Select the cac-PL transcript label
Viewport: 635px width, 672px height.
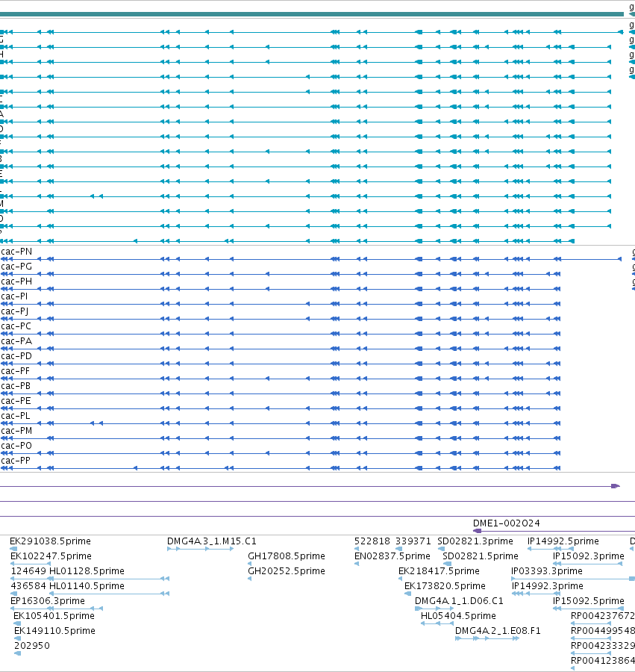point(16,416)
